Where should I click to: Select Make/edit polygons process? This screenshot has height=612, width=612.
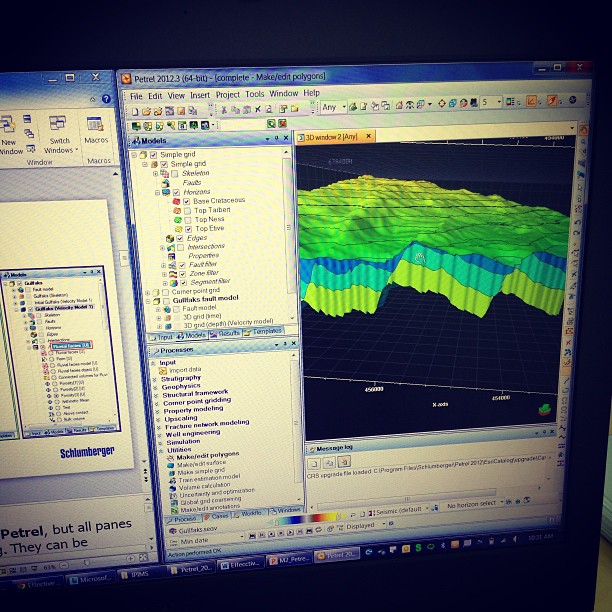click(208, 456)
